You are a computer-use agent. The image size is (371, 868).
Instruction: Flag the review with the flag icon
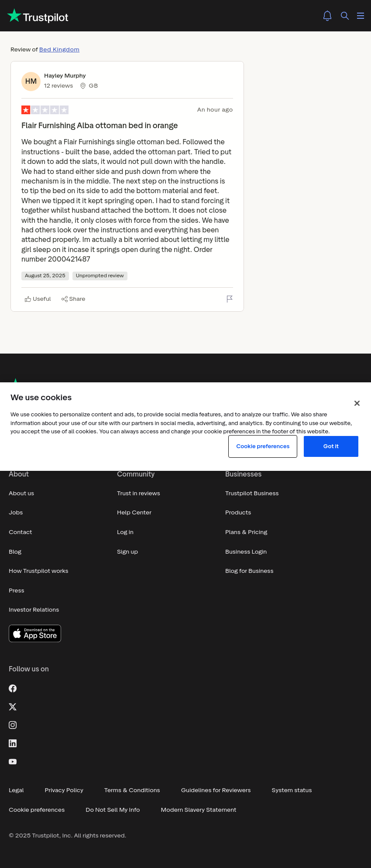[x=230, y=299]
